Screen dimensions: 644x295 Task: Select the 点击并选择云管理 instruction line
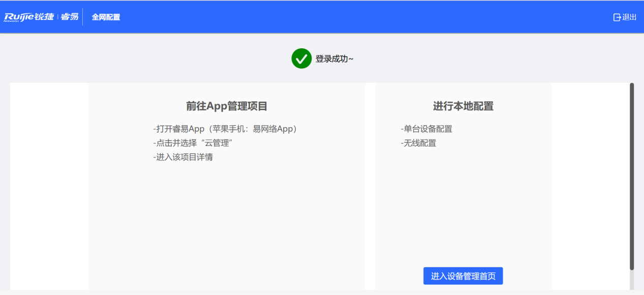pyautogui.click(x=194, y=143)
